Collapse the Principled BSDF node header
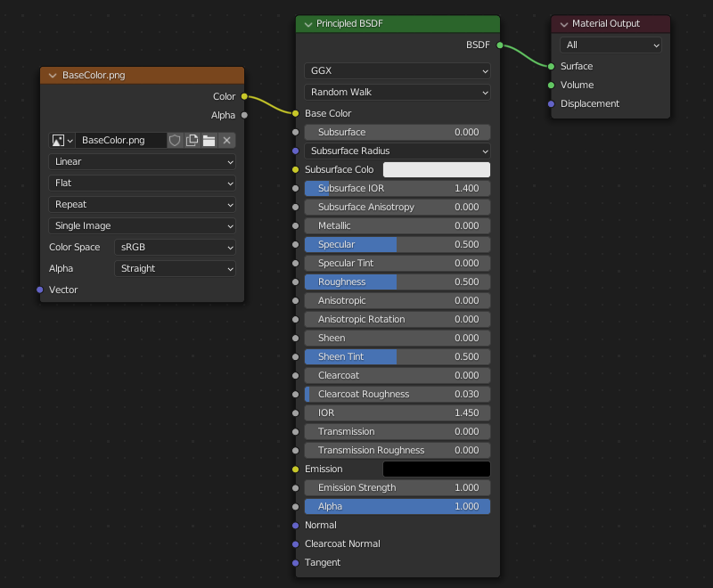The width and height of the screenshot is (713, 588). [x=307, y=24]
